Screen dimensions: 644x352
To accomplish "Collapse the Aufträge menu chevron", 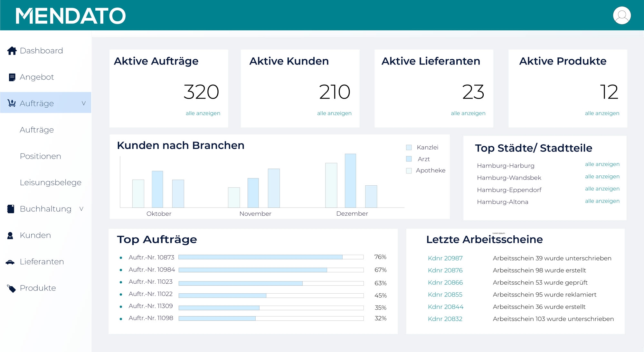I will (83, 103).
